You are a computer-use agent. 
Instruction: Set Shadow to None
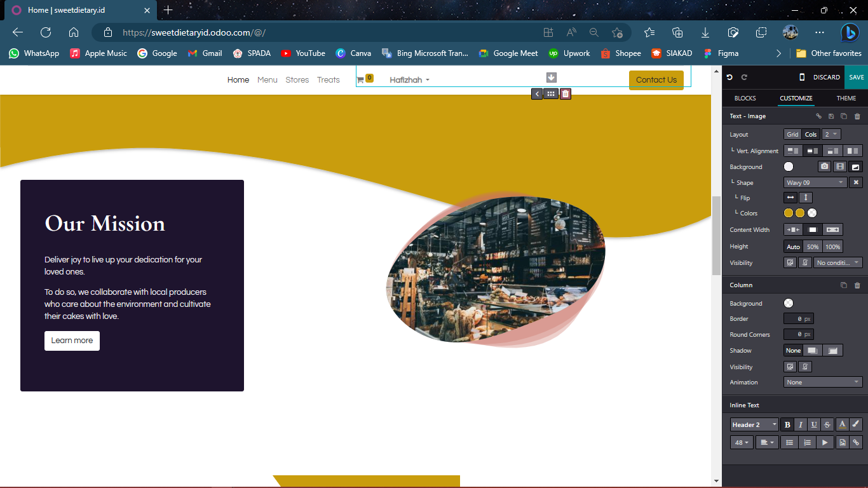coord(793,350)
